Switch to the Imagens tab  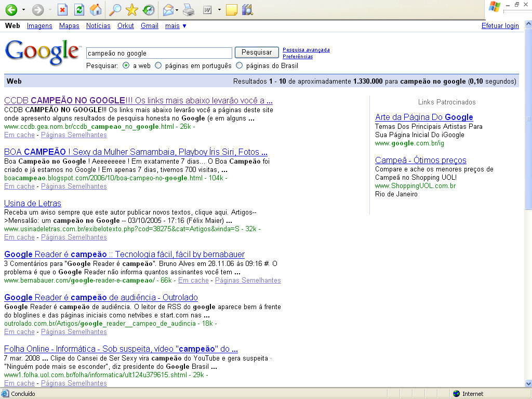coord(39,26)
